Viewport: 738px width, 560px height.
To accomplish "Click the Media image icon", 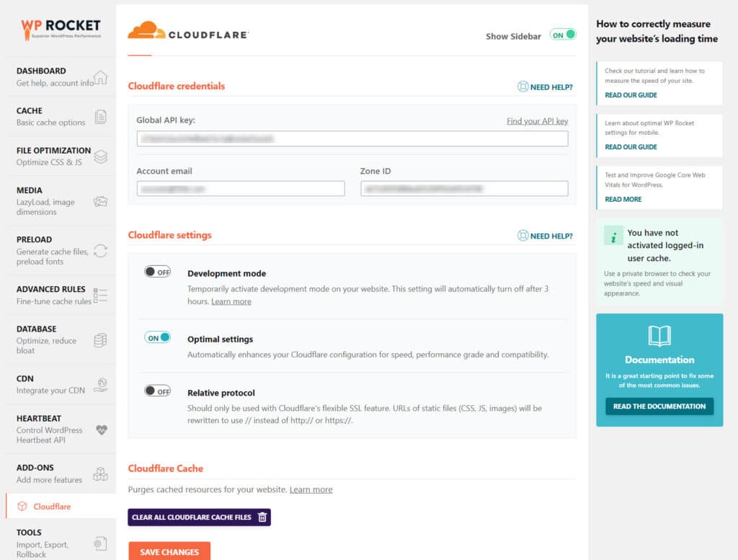I will pyautogui.click(x=101, y=201).
